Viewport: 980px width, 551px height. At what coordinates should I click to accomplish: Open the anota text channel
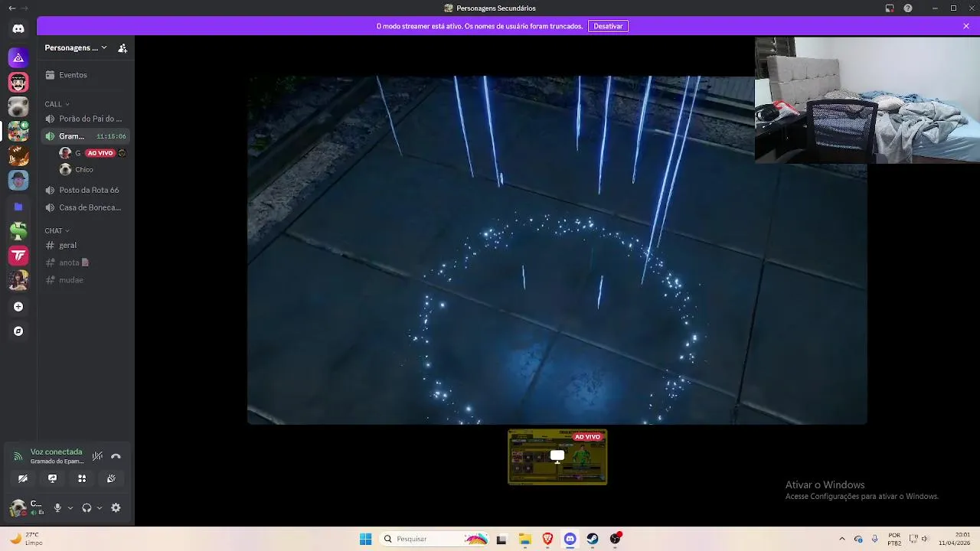[86, 262]
